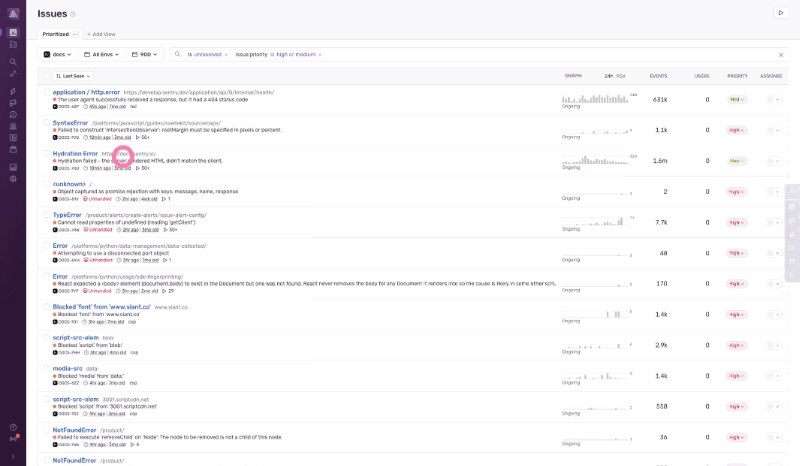Open the ellipsis menu on the Prioritized tab
The width and height of the screenshot is (800, 466).
coord(75,34)
